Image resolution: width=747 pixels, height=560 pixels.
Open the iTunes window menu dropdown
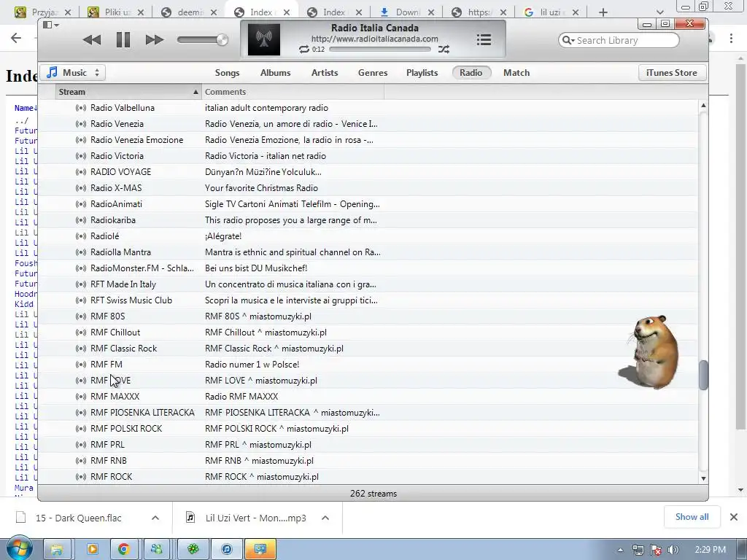[x=50, y=25]
